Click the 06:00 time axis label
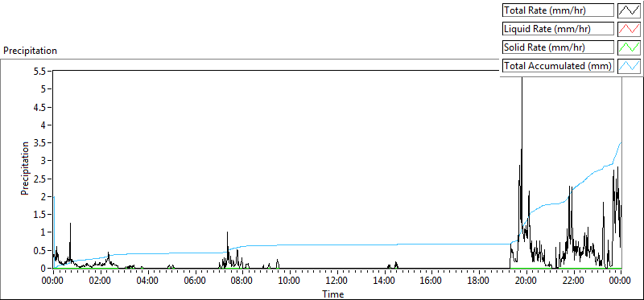644x300 pixels. [195, 281]
